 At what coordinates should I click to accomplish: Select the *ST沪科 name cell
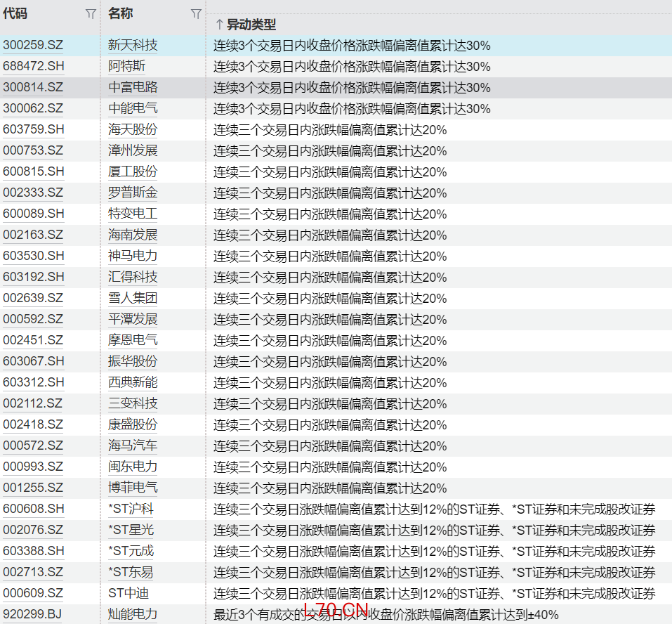[x=131, y=509]
